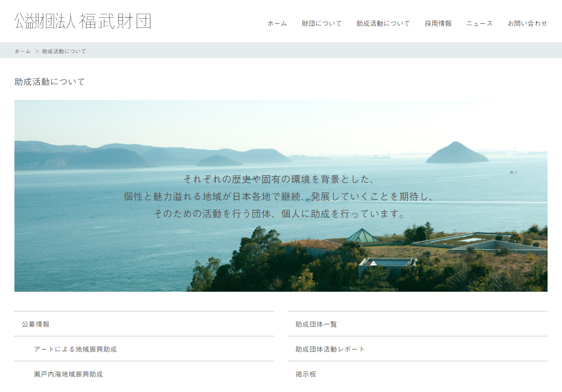Open 助成団体活動レポート link
This screenshot has width=562, height=392.
coord(330,349)
